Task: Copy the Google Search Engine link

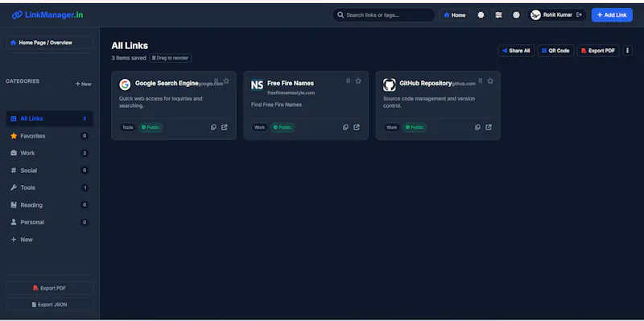Action: tap(213, 127)
